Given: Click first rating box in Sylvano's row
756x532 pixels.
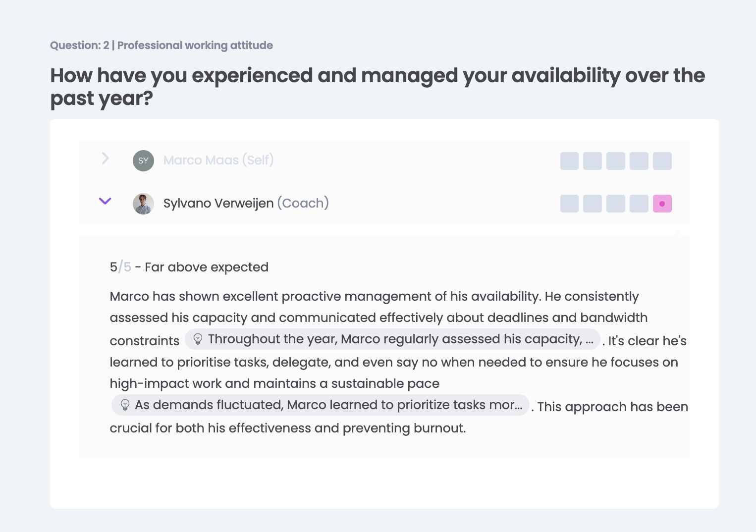Looking at the screenshot, I should tap(569, 204).
